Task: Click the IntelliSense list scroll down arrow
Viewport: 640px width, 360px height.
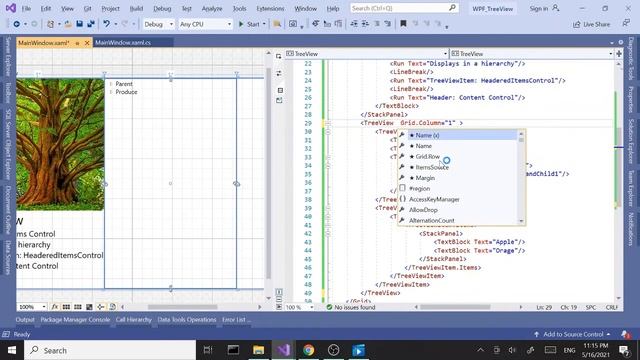Action: 521,221
